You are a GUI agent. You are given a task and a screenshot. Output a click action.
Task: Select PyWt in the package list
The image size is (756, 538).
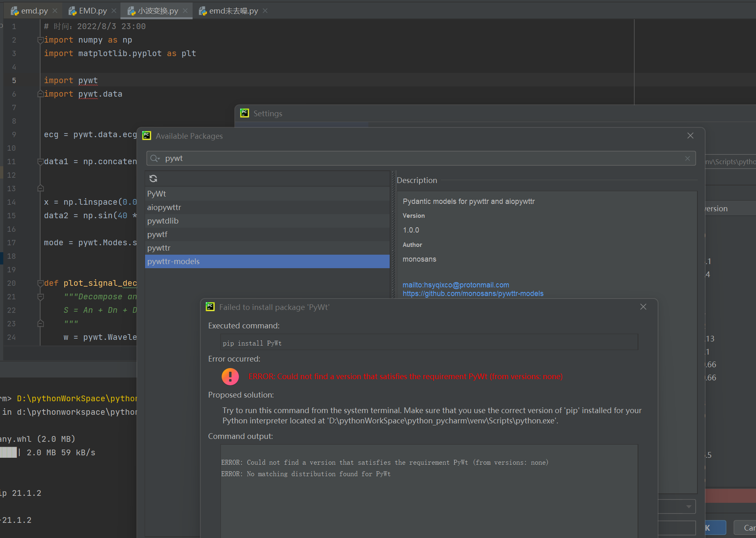click(267, 194)
